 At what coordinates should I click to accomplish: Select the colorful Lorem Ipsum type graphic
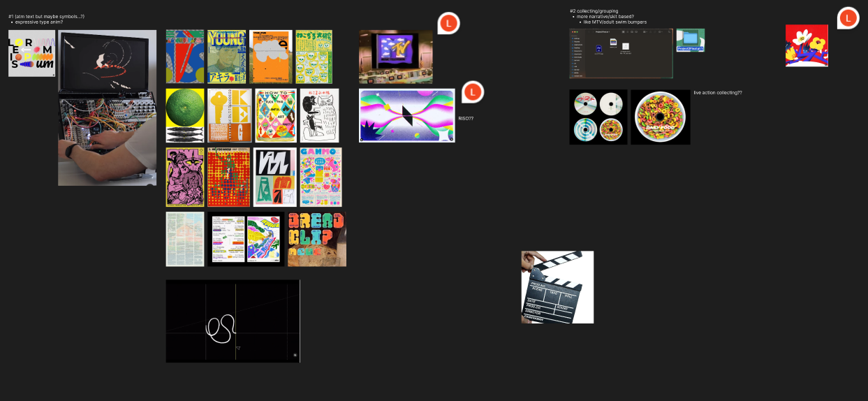pyautogui.click(x=31, y=53)
